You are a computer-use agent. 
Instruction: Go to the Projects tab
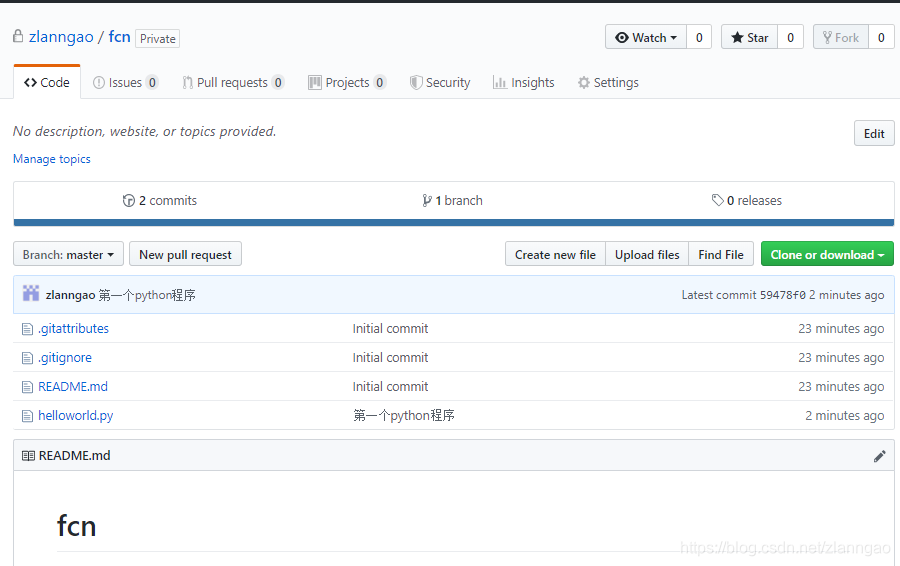347,83
